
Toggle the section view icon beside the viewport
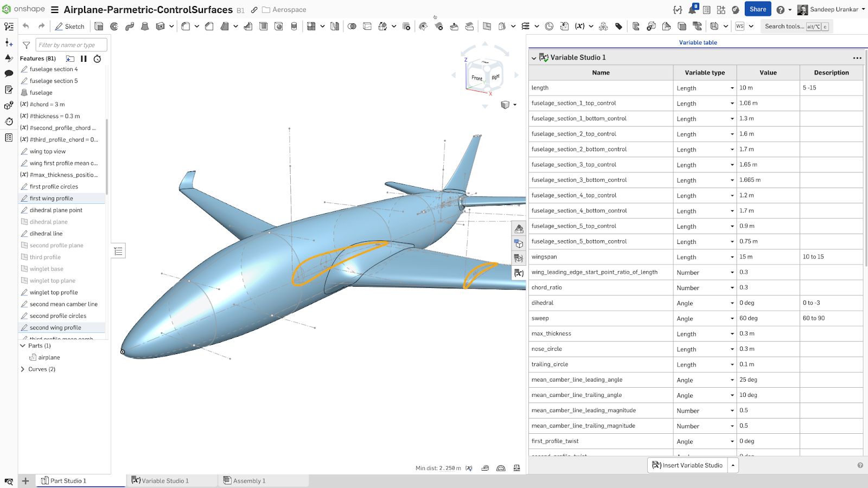[x=519, y=228]
